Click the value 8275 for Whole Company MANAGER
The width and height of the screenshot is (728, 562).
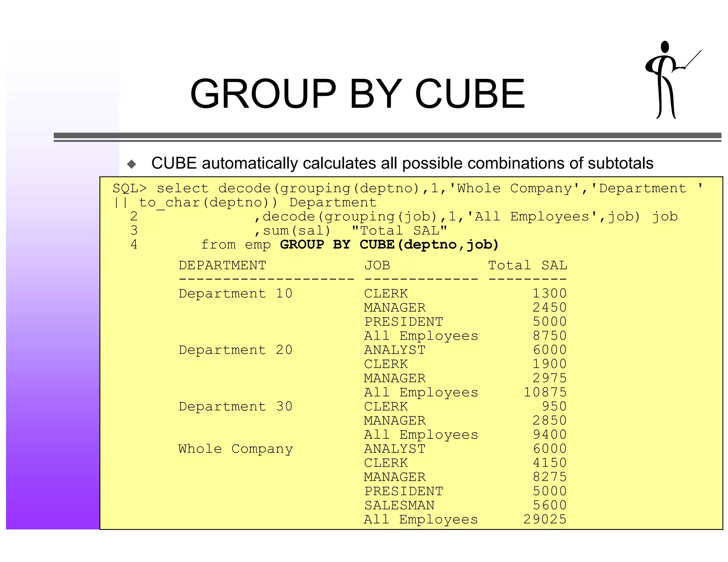[549, 477]
